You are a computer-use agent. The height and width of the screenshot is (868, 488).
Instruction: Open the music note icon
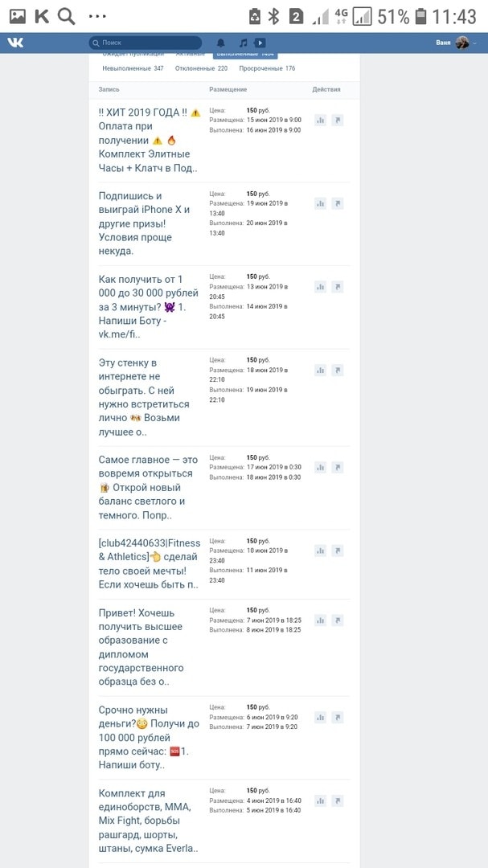[x=243, y=43]
